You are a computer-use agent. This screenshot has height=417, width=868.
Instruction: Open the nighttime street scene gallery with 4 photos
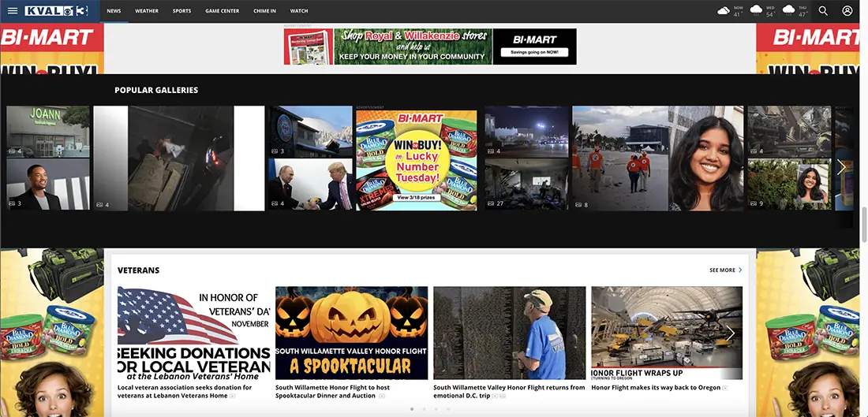coord(526,132)
